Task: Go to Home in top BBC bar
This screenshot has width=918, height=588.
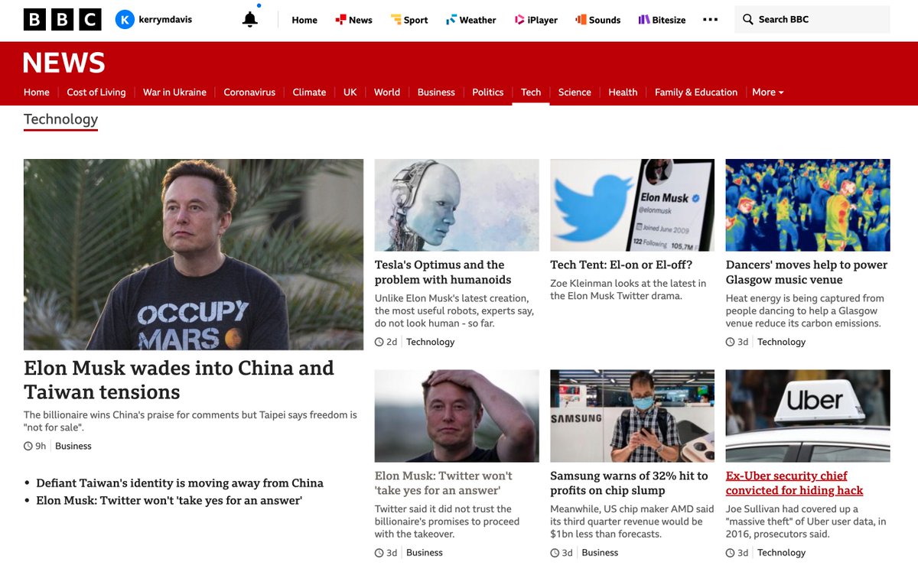Action: click(x=304, y=20)
